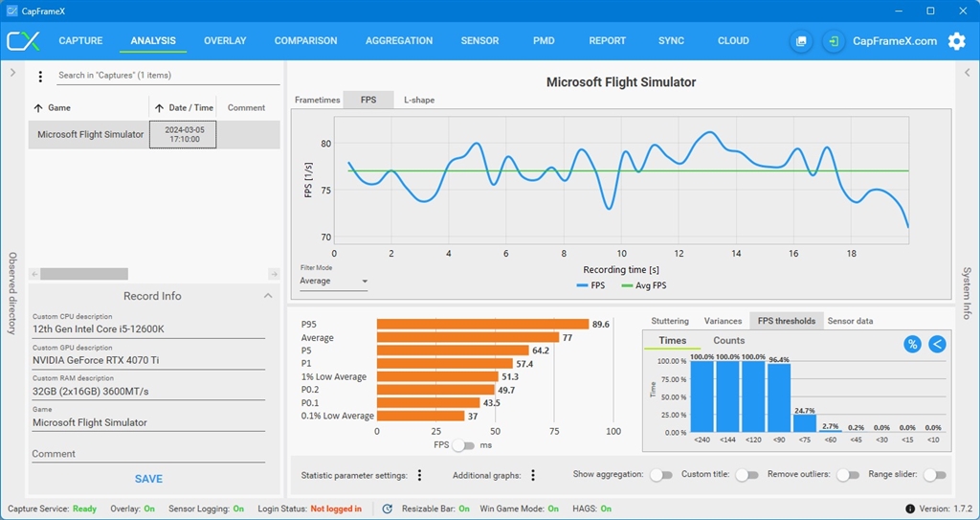Expand the Observed directory side panel
This screenshot has height=520, width=980.
point(12,73)
